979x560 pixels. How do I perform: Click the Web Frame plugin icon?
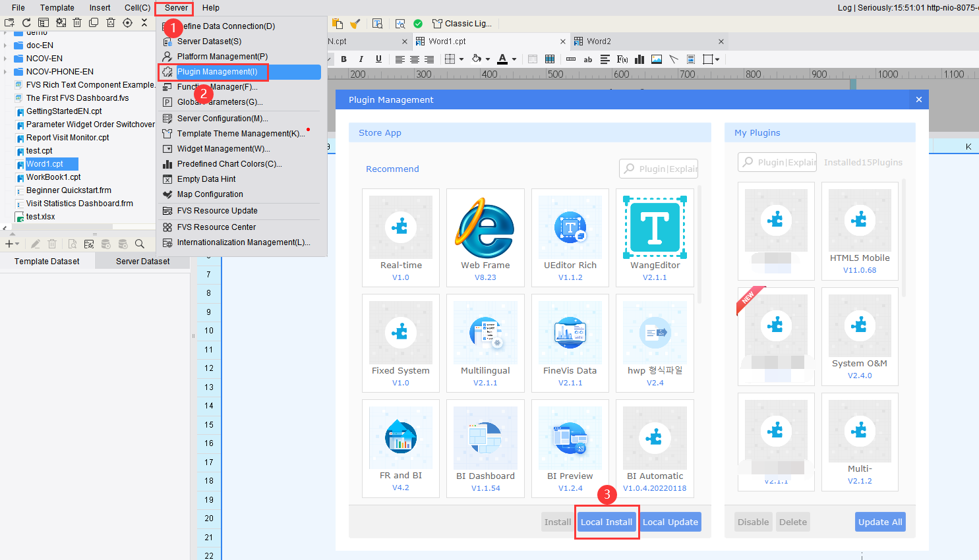click(485, 227)
